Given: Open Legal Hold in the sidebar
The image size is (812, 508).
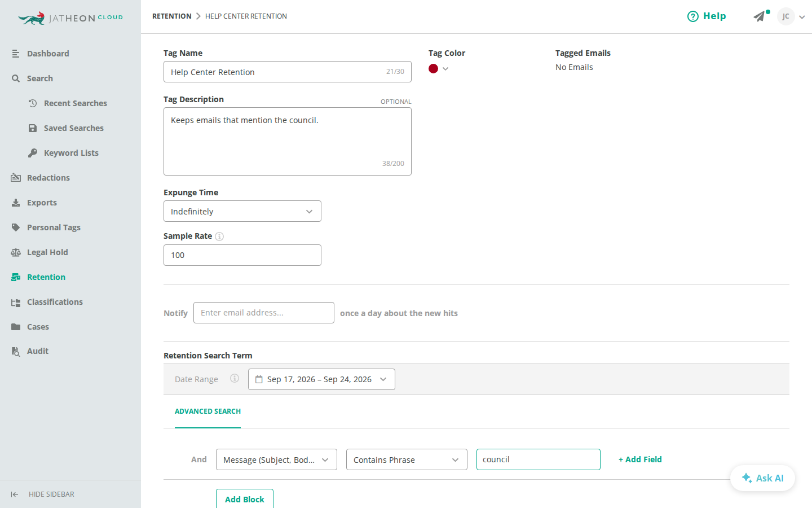Looking at the screenshot, I should pyautogui.click(x=47, y=252).
